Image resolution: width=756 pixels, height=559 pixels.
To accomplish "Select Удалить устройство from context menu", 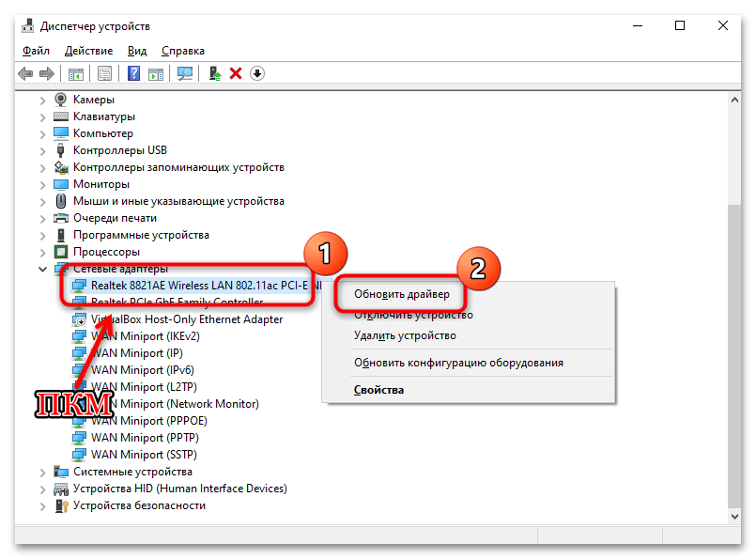I will (405, 335).
